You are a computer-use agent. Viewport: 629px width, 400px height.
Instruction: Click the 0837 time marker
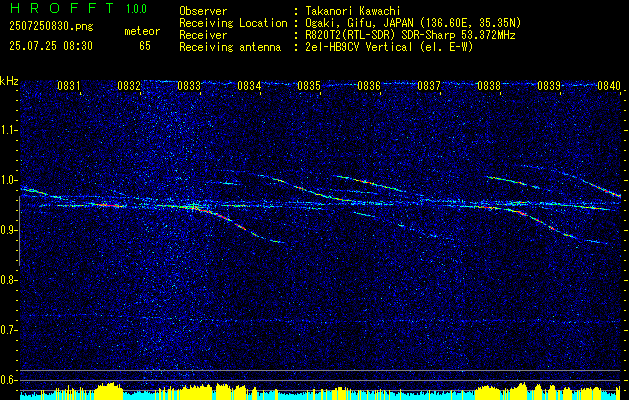pos(429,86)
